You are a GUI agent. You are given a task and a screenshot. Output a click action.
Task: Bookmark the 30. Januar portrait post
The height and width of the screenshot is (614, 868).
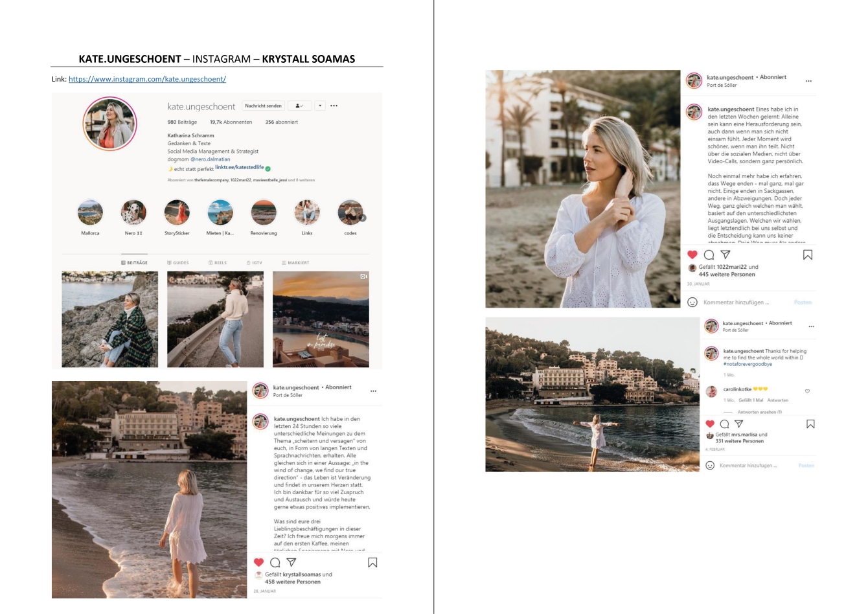point(807,255)
